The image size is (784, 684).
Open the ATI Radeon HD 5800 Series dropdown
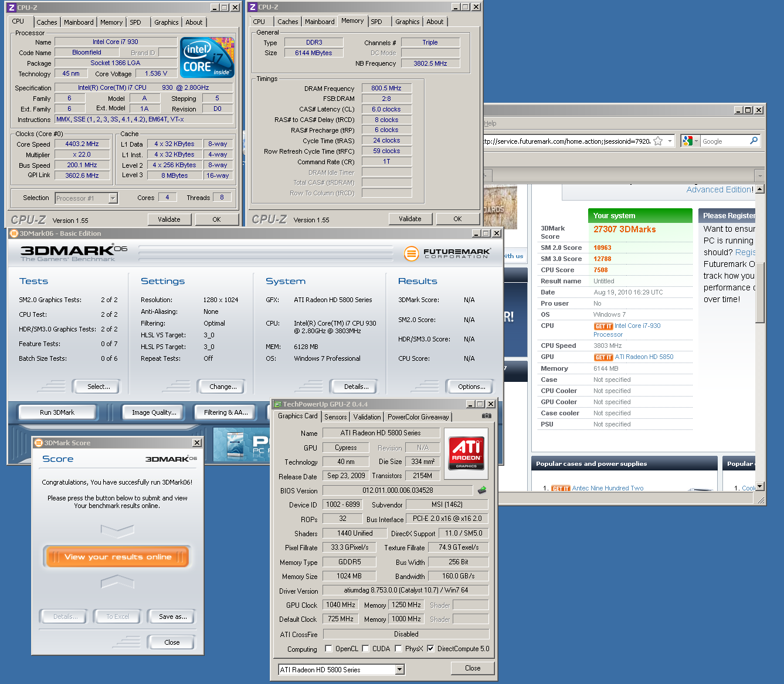pyautogui.click(x=399, y=669)
